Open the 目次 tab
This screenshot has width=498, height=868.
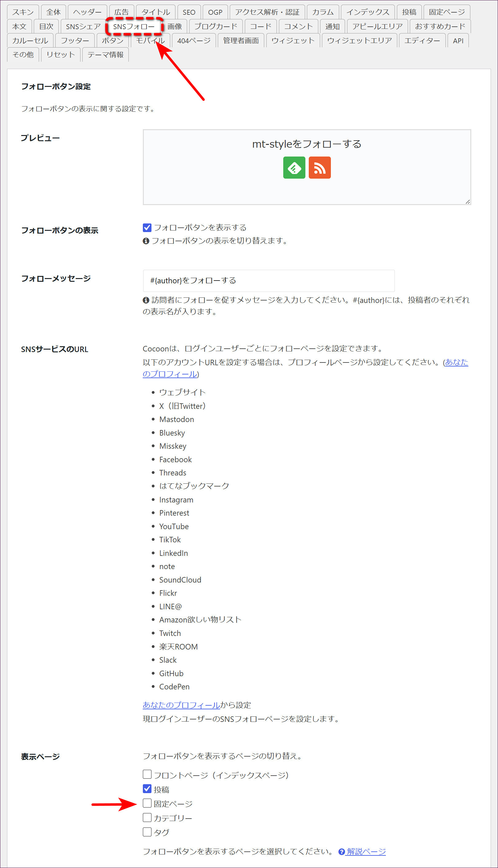pos(46,26)
